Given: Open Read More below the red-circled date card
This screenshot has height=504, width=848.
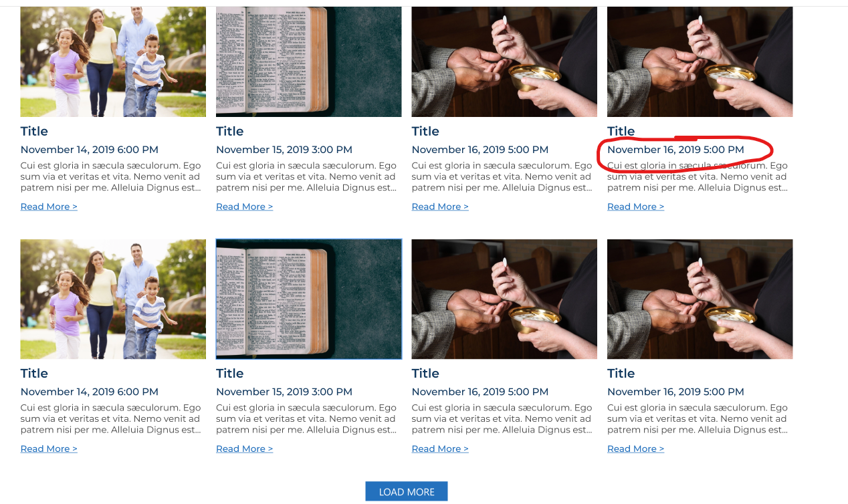Looking at the screenshot, I should pyautogui.click(x=635, y=207).
